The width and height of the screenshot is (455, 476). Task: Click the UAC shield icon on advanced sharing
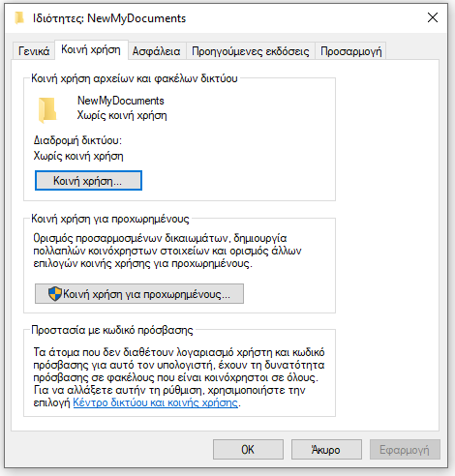tap(55, 294)
